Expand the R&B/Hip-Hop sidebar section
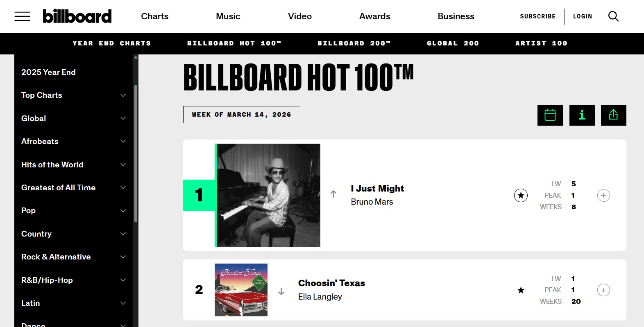 (123, 280)
